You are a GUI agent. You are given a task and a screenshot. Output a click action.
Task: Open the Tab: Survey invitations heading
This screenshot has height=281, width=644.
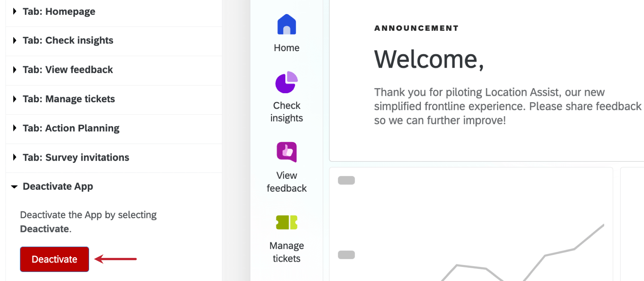point(76,158)
